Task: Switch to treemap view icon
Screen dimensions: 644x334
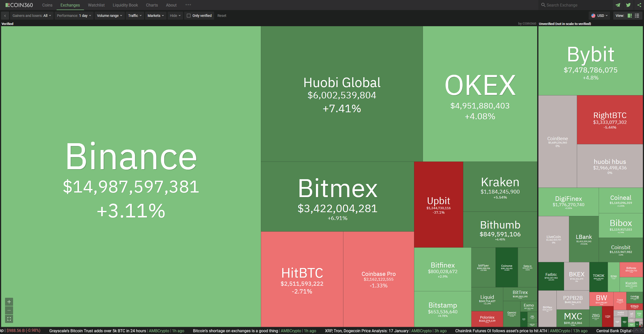Action: coord(630,16)
